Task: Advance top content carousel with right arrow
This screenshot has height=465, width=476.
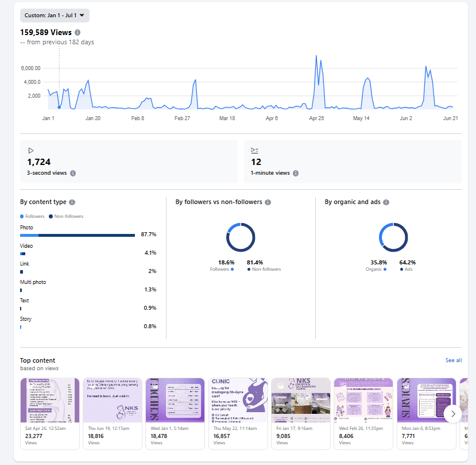Action: click(453, 414)
